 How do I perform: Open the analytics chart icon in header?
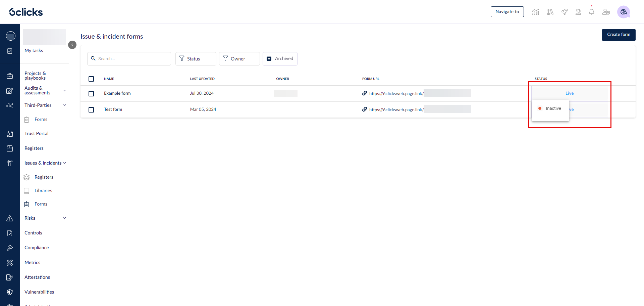click(535, 12)
